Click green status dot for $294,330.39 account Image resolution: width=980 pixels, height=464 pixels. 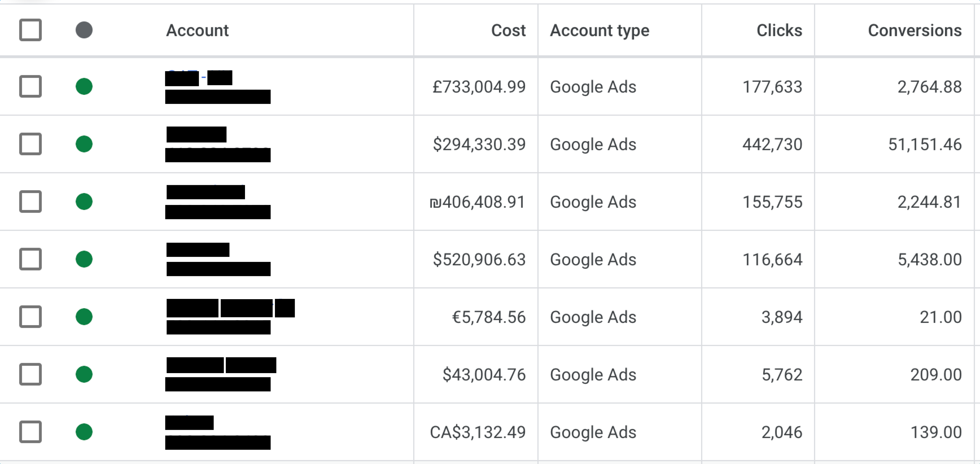point(84,144)
